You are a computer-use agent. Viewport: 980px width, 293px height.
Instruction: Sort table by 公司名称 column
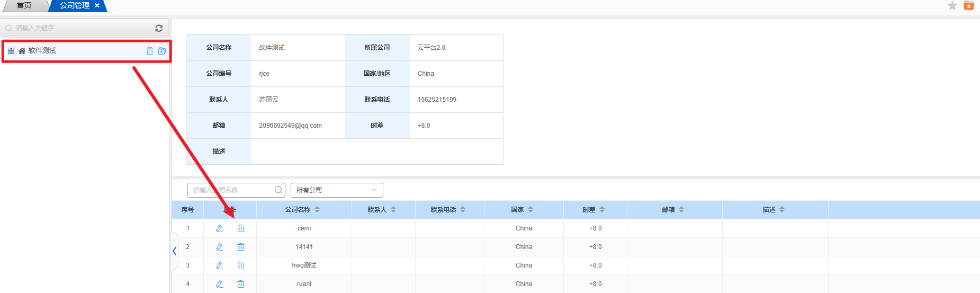[317, 210]
